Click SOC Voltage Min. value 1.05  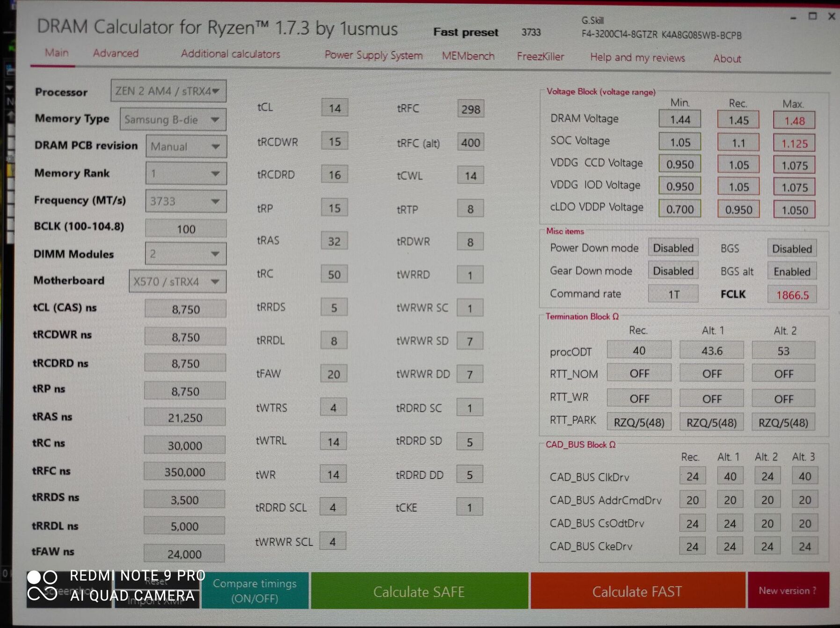coord(680,142)
